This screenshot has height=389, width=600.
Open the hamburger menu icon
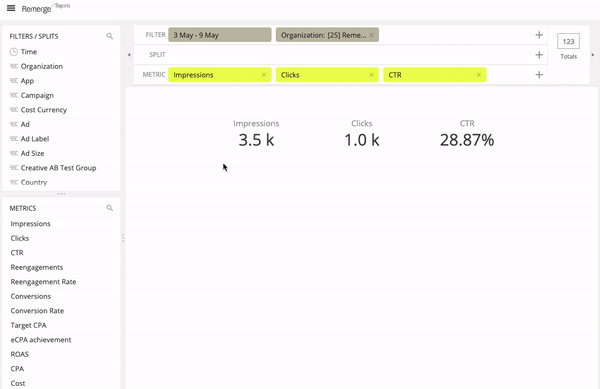(x=11, y=8)
